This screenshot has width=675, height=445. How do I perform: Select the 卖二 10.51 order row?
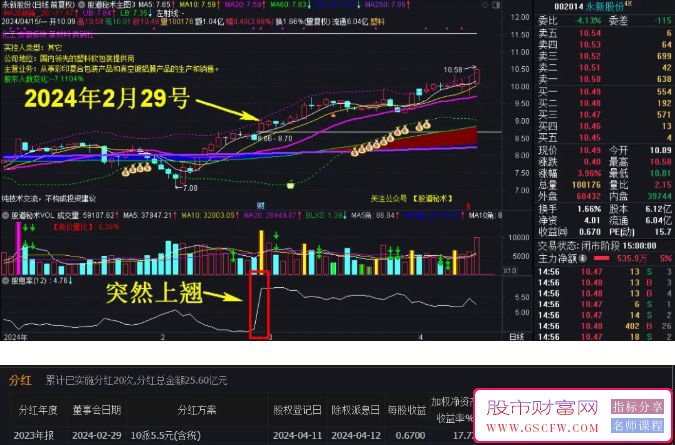(x=604, y=68)
